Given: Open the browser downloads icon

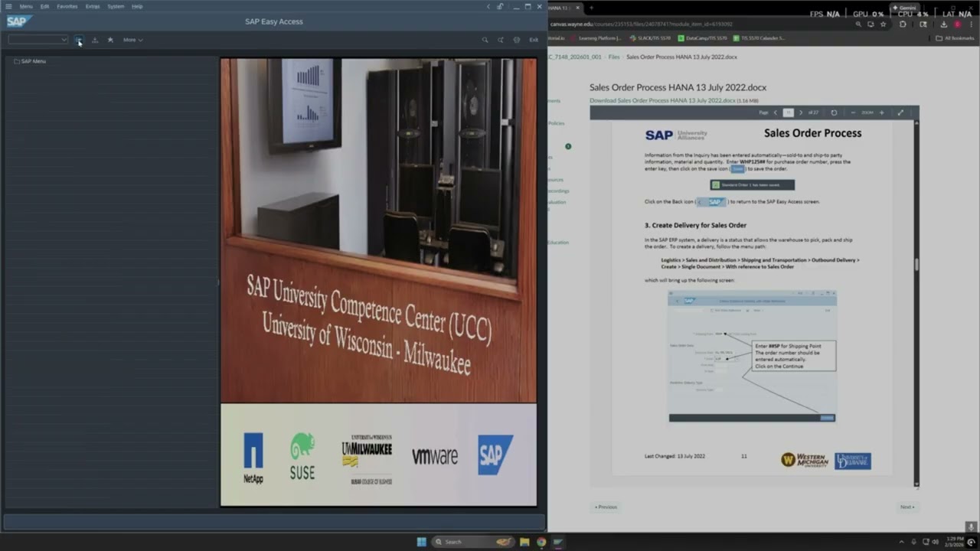Looking at the screenshot, I should tap(944, 24).
